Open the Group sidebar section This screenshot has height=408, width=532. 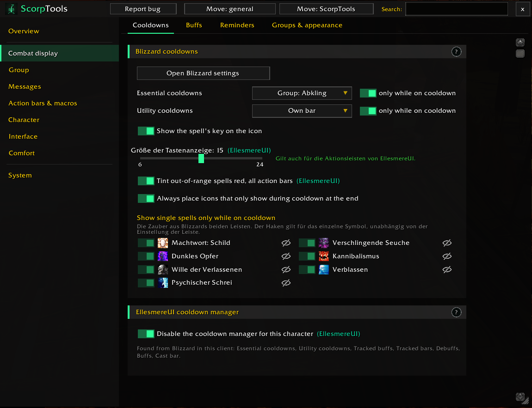click(19, 70)
